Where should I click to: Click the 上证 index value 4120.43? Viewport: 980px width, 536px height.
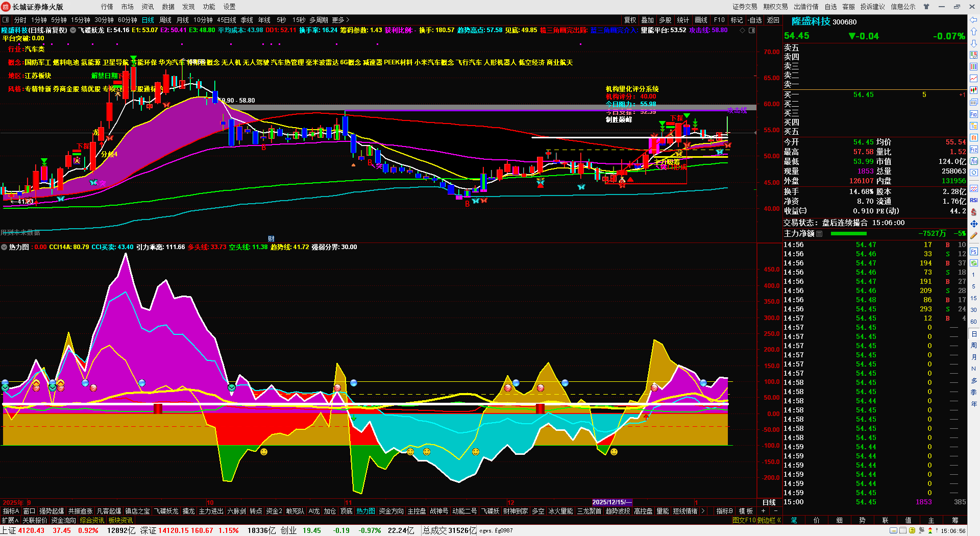[x=32, y=530]
